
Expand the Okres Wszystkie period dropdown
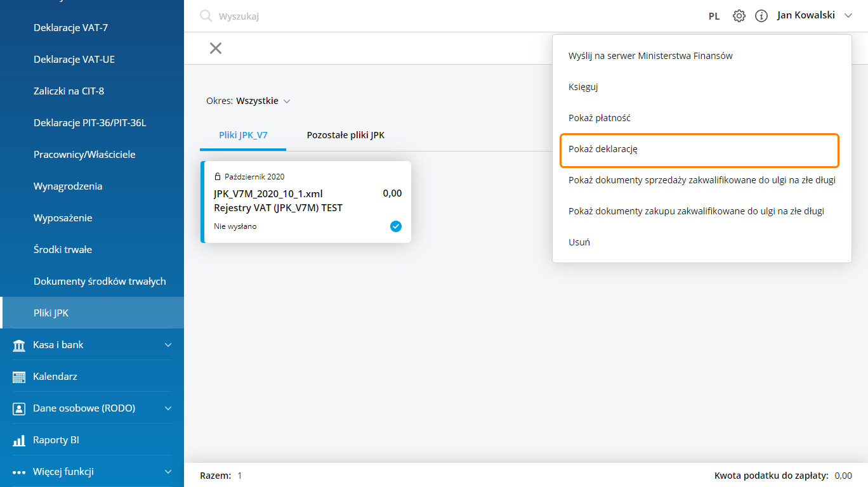pyautogui.click(x=248, y=101)
